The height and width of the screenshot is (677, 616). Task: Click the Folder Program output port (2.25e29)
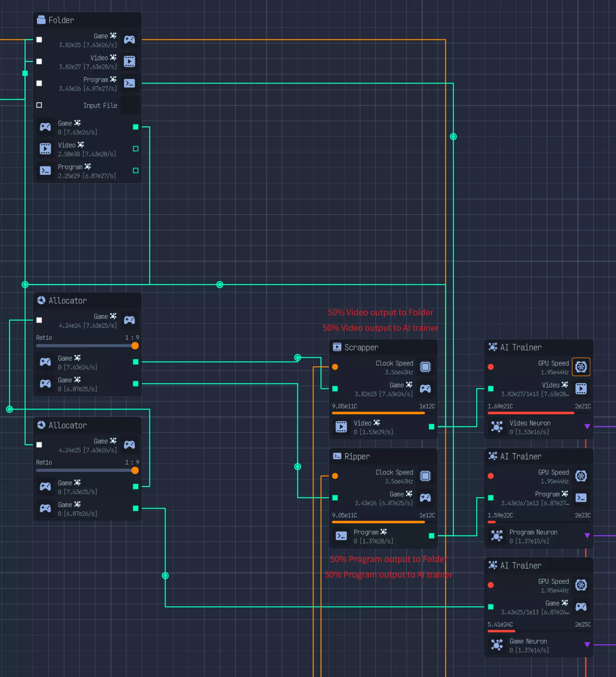(x=136, y=171)
